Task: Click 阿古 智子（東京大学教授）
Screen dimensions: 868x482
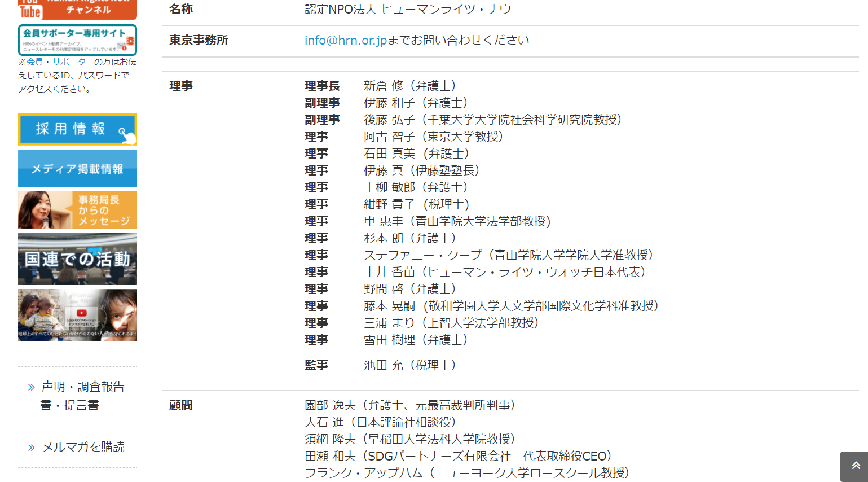Action: pyautogui.click(x=434, y=137)
